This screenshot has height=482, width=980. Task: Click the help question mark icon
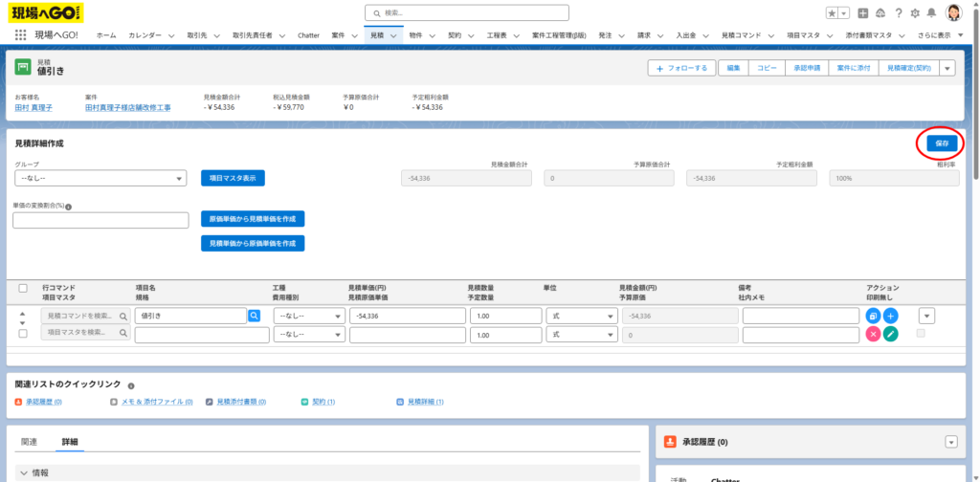pyautogui.click(x=898, y=13)
